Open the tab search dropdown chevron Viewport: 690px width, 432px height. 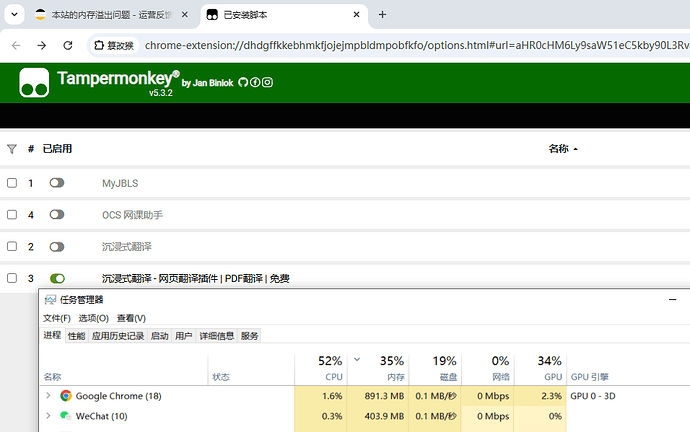(x=15, y=15)
